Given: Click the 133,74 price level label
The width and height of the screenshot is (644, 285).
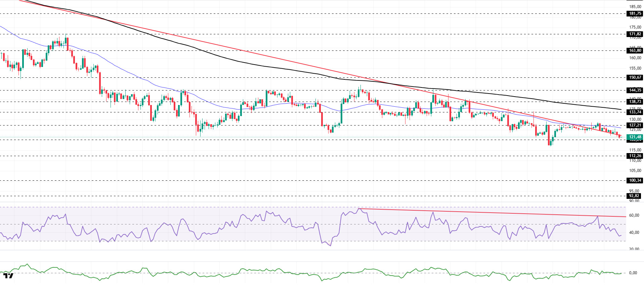Looking at the screenshot, I should point(635,112).
